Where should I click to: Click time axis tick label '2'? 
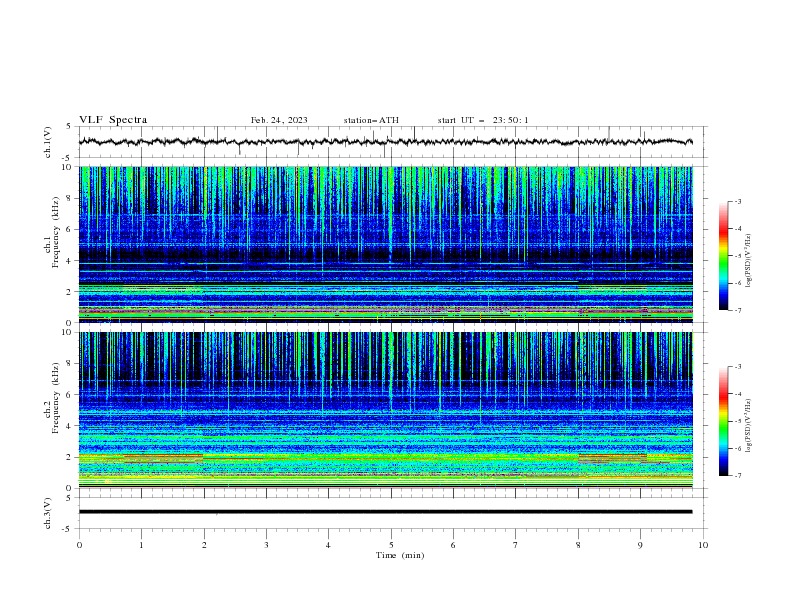[204, 545]
